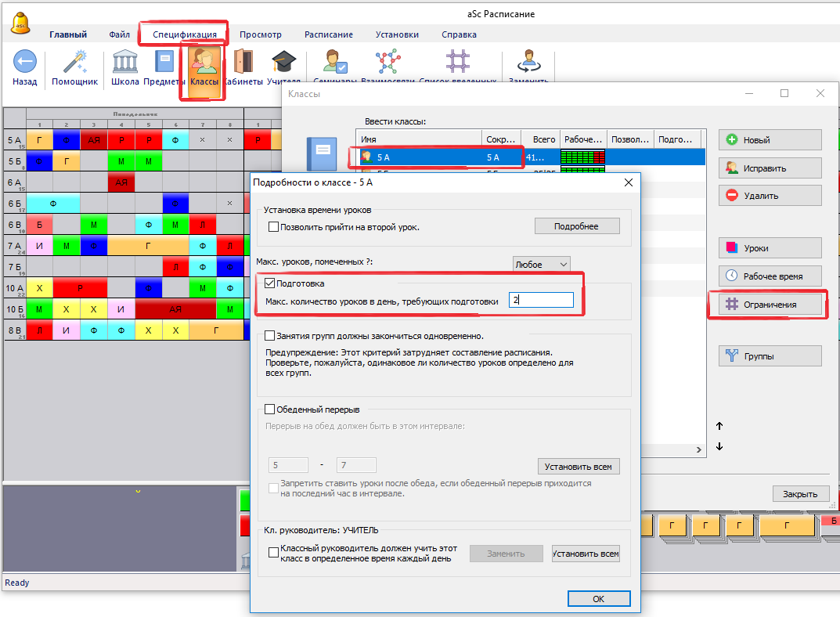Viewport: 840px width, 617px height.
Task: Click the OK button in the dialog
Action: coord(598,598)
